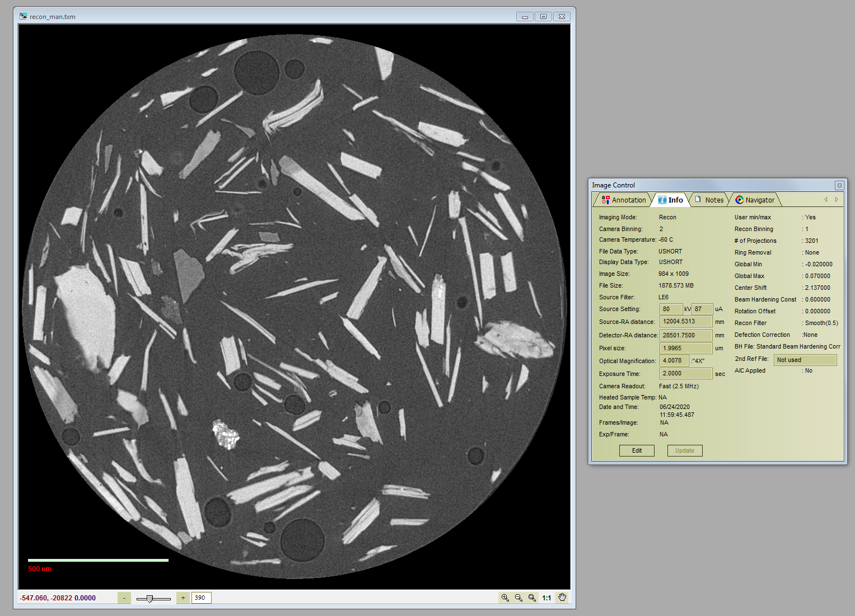Click the Beam Hardening Const value 0.600000
Image resolution: width=855 pixels, height=616 pixels.
pyautogui.click(x=818, y=299)
